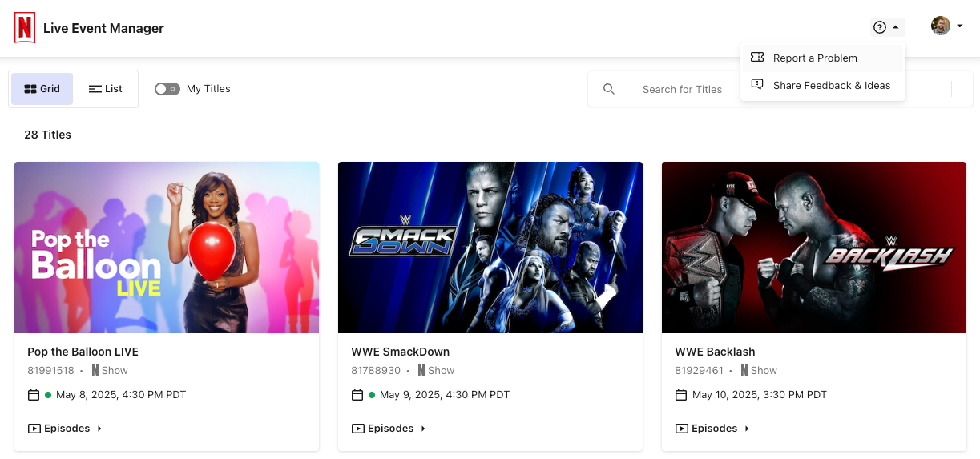980x459 pixels.
Task: Expand Episodes under WWE SmackDown
Action: [x=389, y=429]
